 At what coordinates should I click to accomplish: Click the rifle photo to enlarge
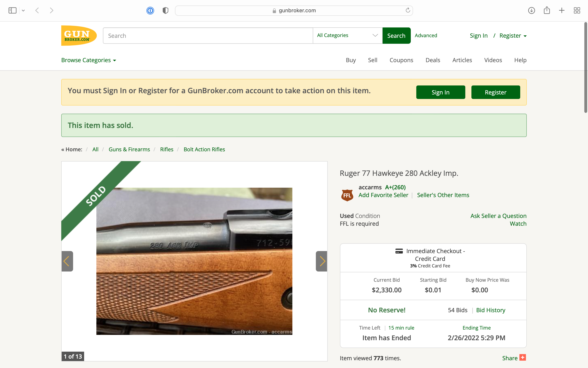pos(194,261)
